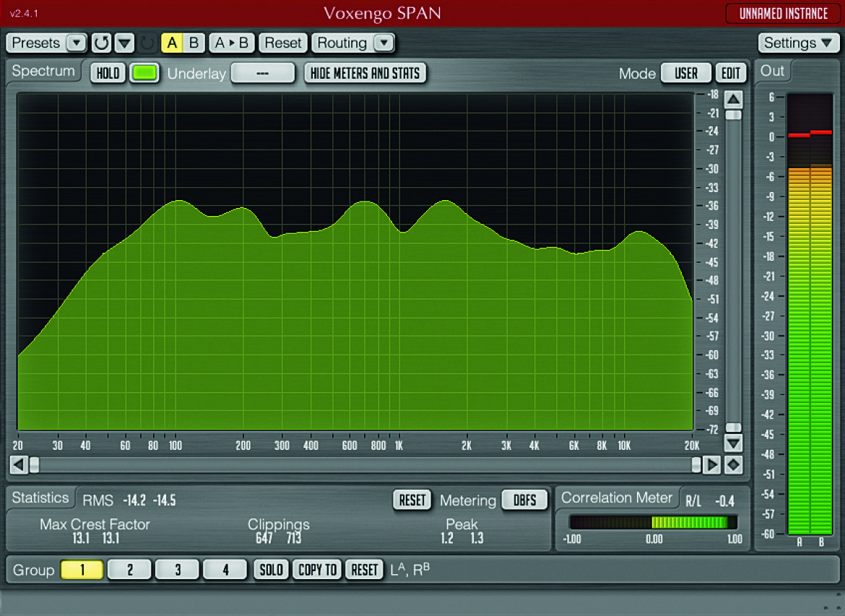Select group 3
The height and width of the screenshot is (616, 845).
click(x=177, y=570)
